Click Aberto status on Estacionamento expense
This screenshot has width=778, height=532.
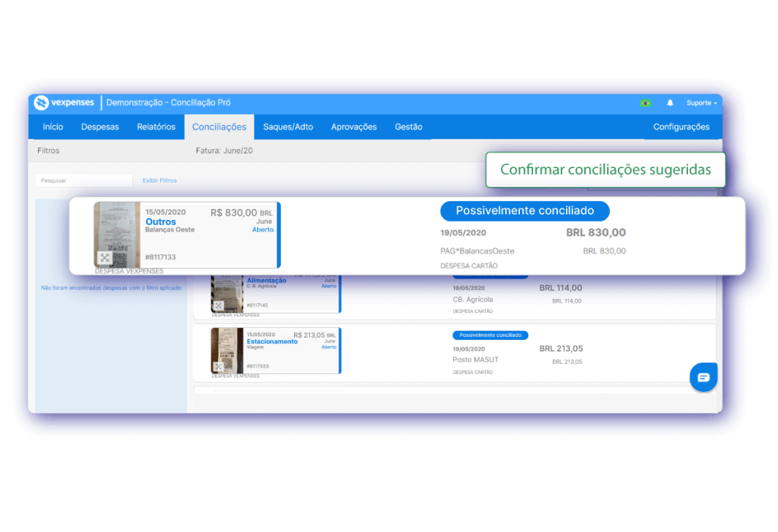[328, 347]
